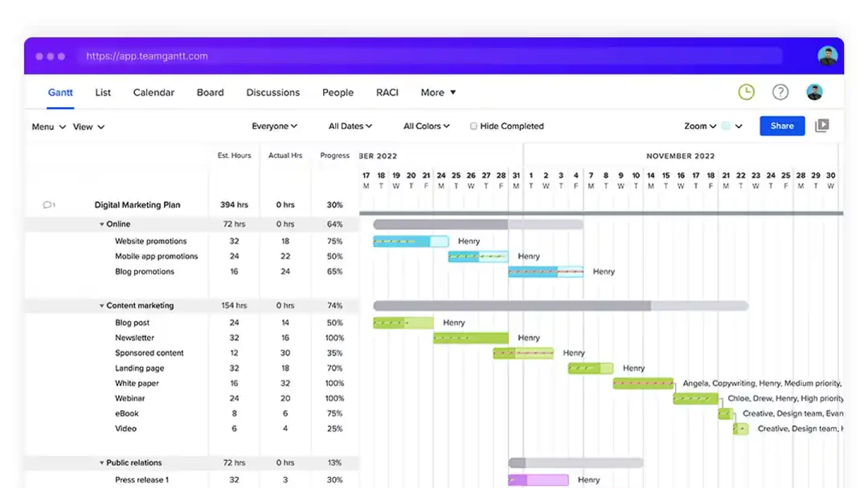Select the Mobile app promotions task name
Viewport: 868px width, 488px height.
[x=157, y=256]
